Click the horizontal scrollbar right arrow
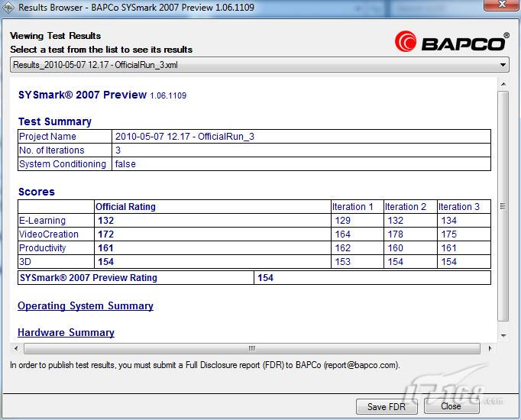Viewport: 521px width, 420px height. coord(490,348)
